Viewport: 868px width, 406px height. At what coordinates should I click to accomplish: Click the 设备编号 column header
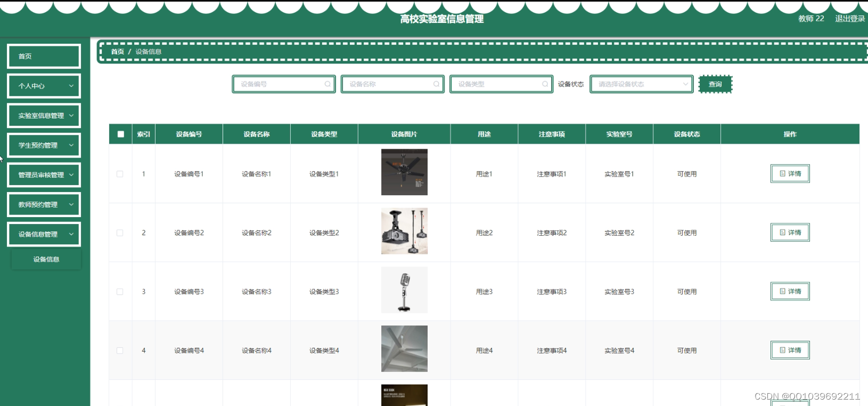[189, 134]
